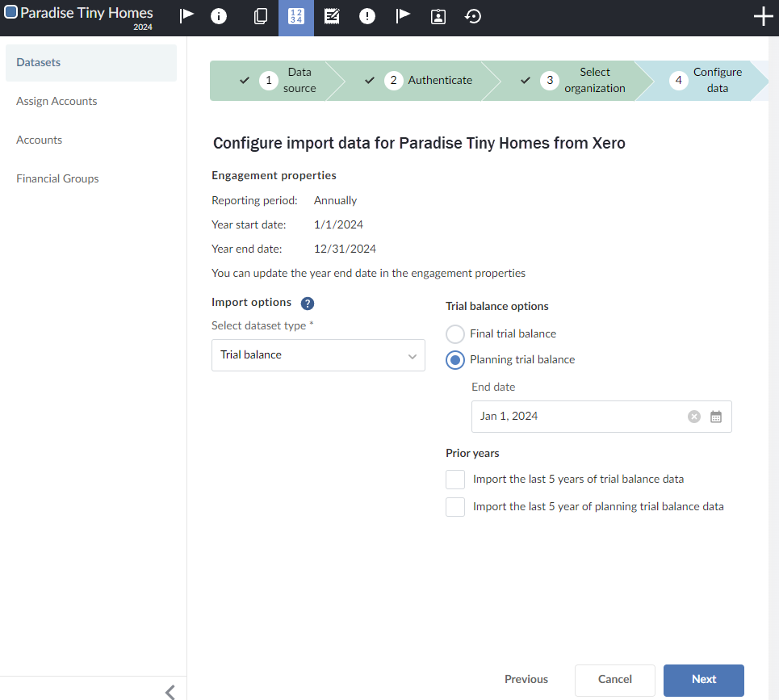Click the activity history icon
Viewport: 779px width, 700px height.
[x=474, y=15]
